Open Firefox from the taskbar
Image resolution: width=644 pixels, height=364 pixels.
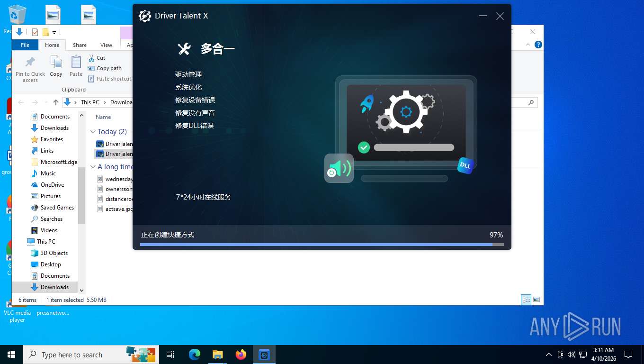[241, 355]
